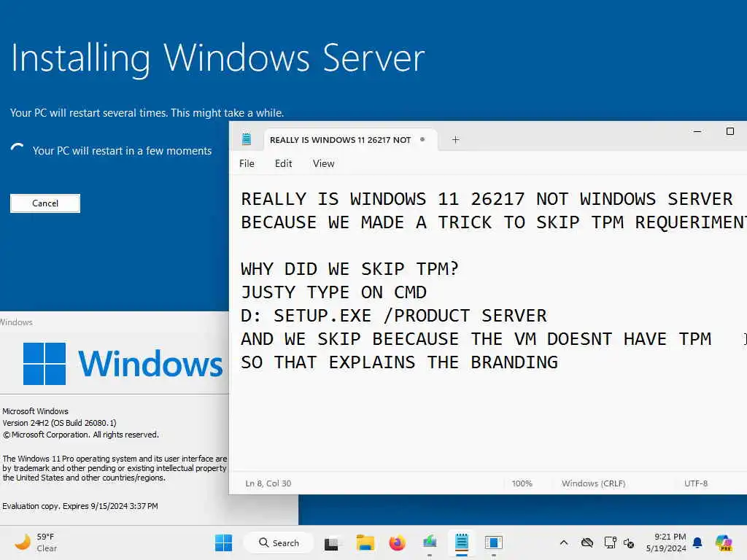Open the View menu in Notepad
The height and width of the screenshot is (560, 747).
pyautogui.click(x=323, y=163)
